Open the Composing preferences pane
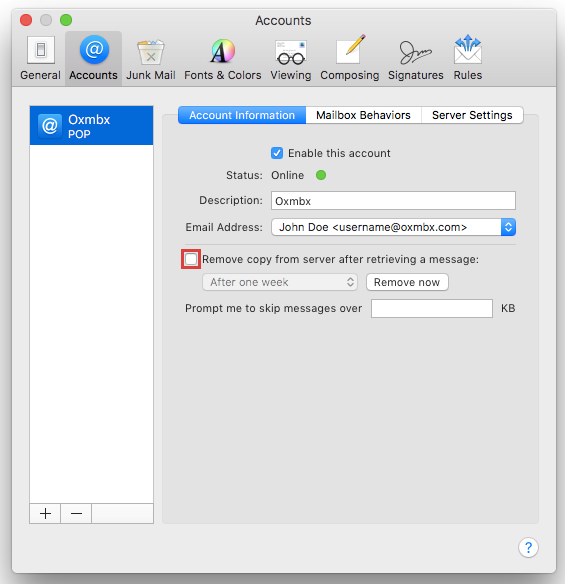The width and height of the screenshot is (565, 584). pyautogui.click(x=350, y=58)
